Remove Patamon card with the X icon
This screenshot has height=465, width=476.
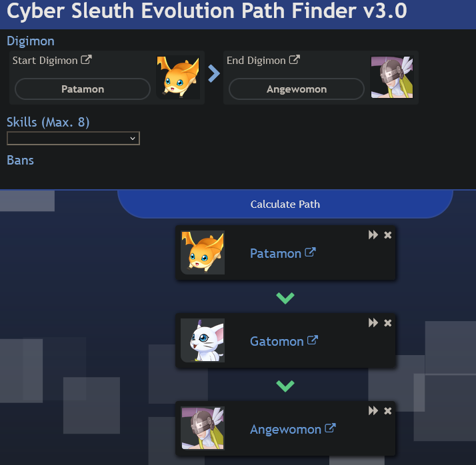click(x=387, y=235)
